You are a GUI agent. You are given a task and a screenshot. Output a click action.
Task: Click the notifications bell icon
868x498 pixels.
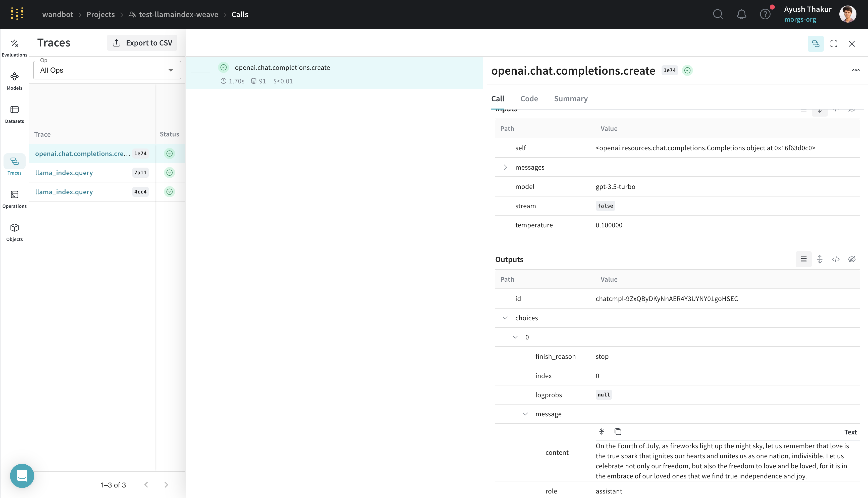coord(742,14)
